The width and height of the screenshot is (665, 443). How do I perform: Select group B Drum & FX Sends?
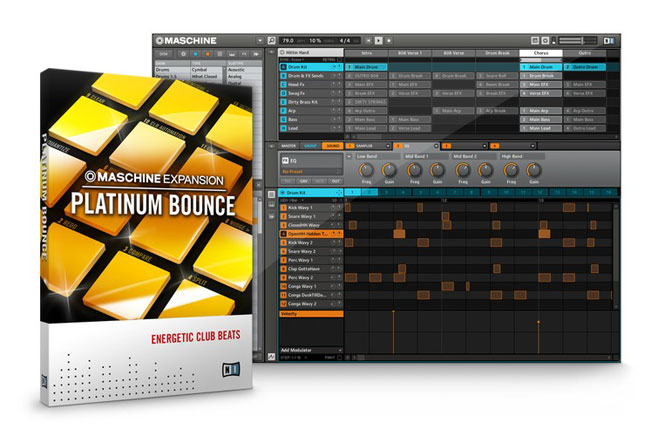(x=311, y=76)
